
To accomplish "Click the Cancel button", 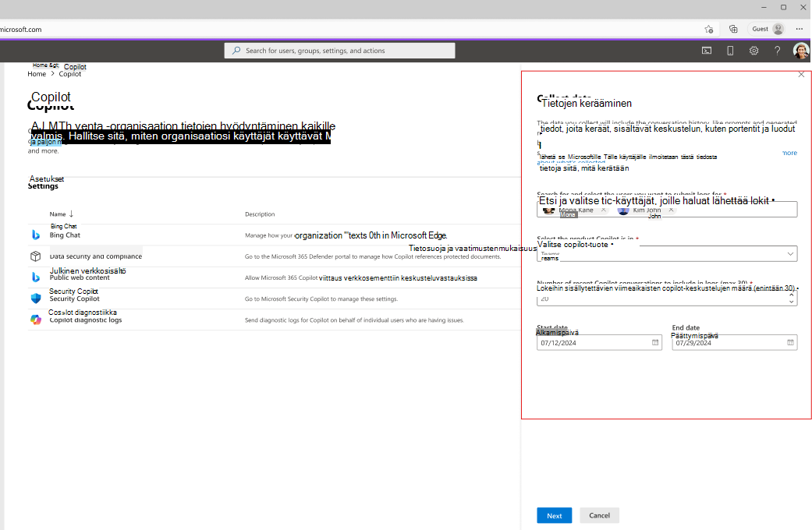I will click(599, 515).
